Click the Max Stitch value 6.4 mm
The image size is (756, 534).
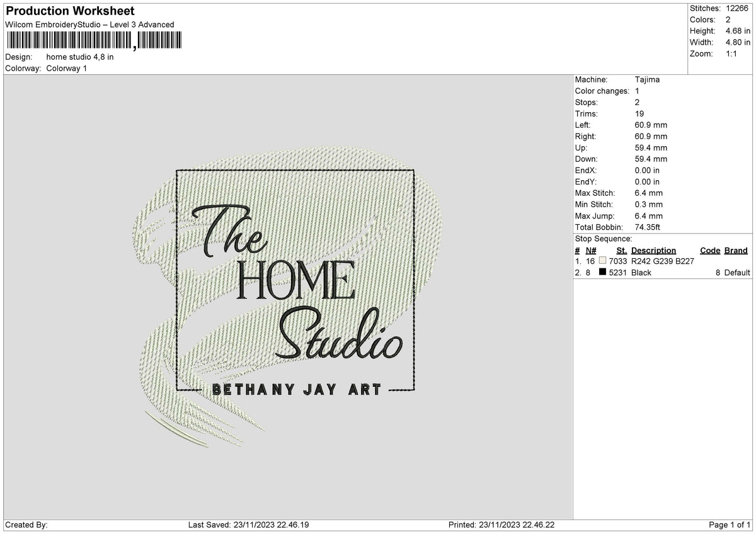pyautogui.click(x=649, y=193)
